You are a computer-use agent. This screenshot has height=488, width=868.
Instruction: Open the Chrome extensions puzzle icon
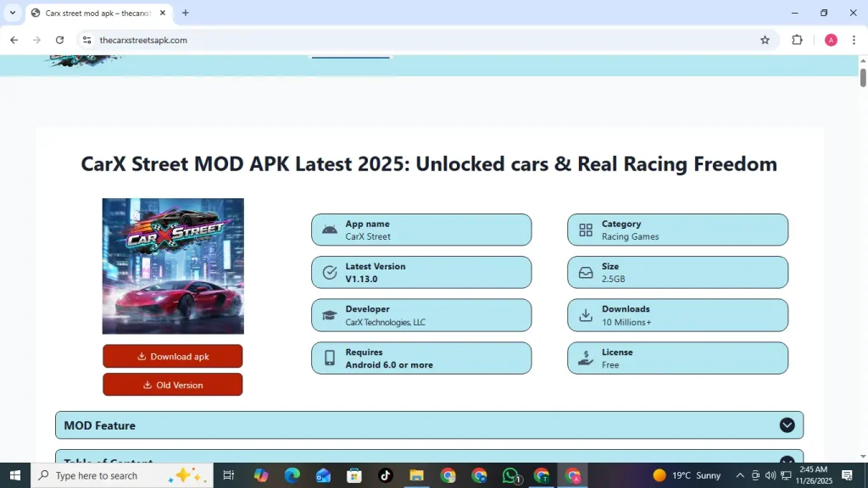797,40
